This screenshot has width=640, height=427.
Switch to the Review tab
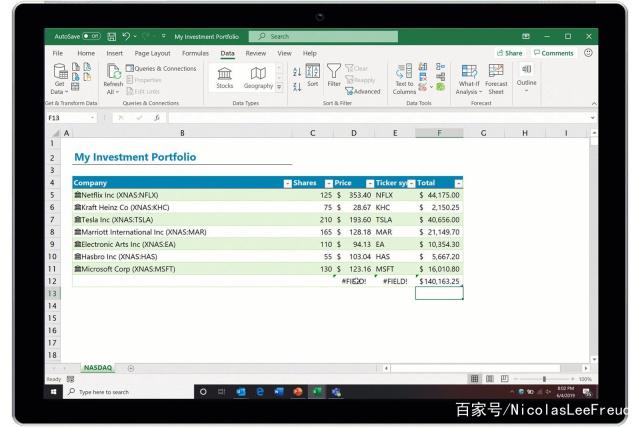tap(256, 53)
